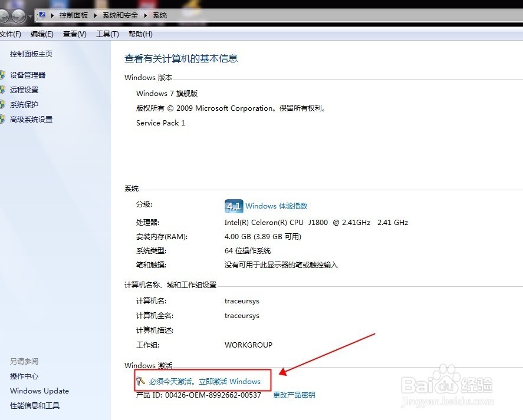The image size is (523, 420).
Task: Open Windows Update in sidebar
Action: 40,391
